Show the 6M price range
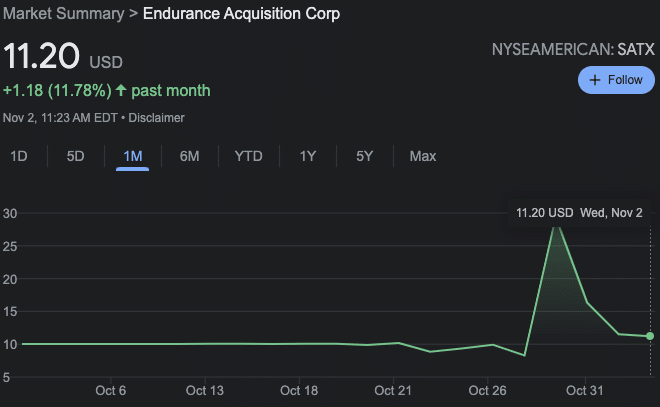The width and height of the screenshot is (660, 407). click(189, 156)
